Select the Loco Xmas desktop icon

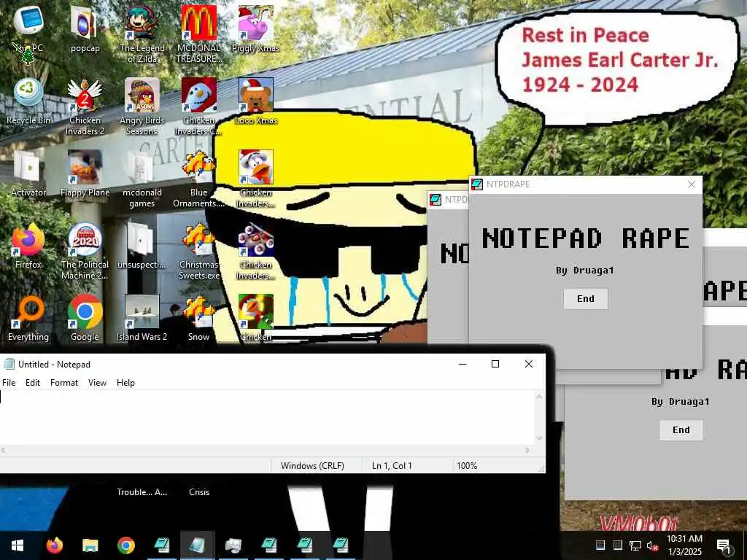[256, 101]
